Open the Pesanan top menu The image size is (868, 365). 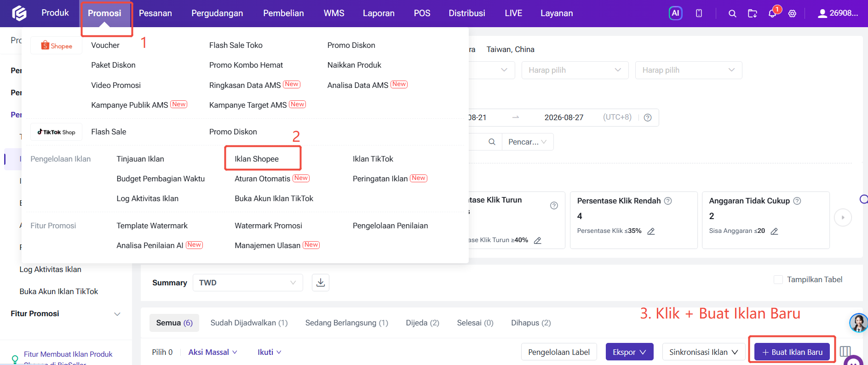pos(155,13)
